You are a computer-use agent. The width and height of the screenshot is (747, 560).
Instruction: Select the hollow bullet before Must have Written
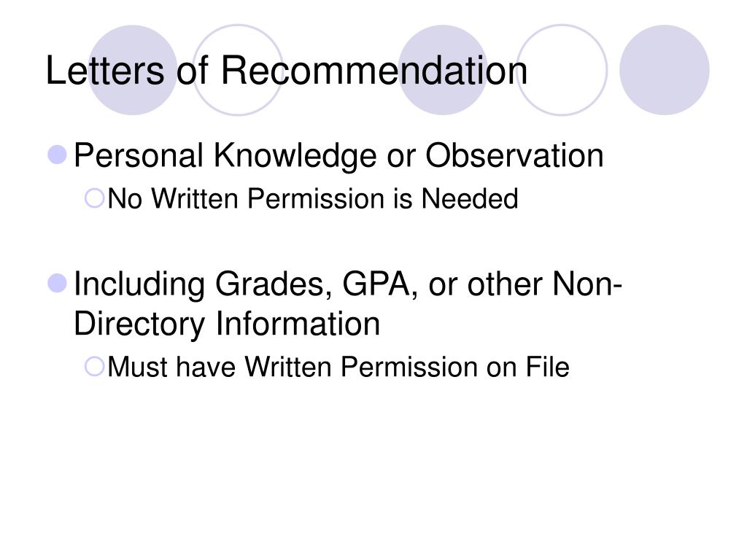tap(94, 367)
